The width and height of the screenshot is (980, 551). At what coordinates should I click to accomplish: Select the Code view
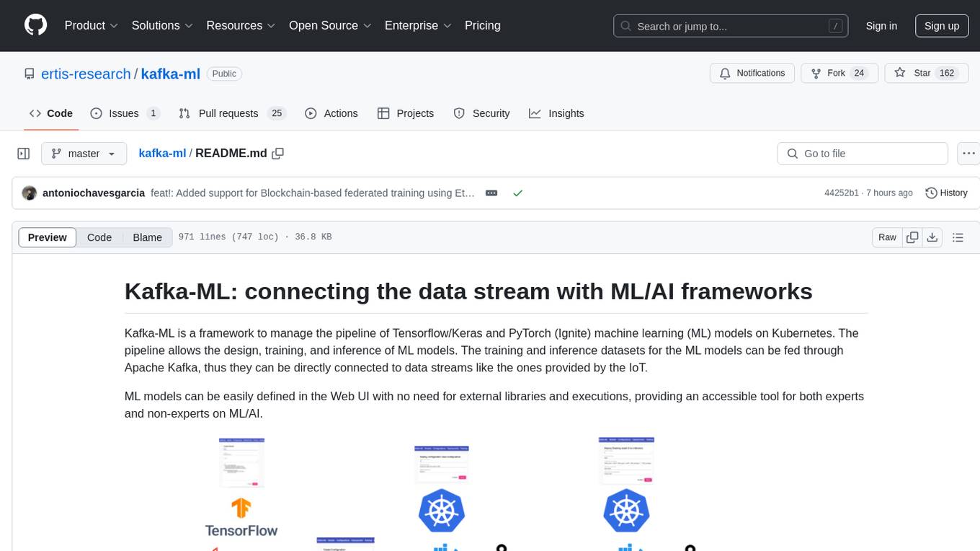click(x=99, y=237)
